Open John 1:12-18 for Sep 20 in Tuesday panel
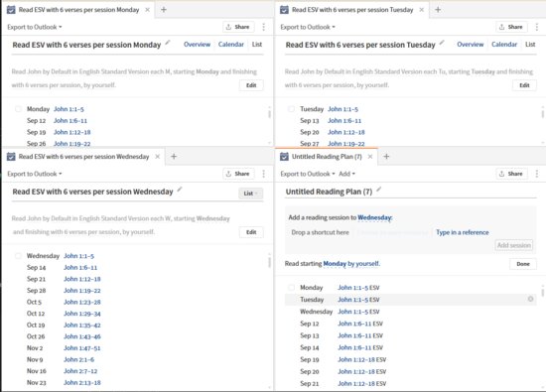The image size is (546, 392). 346,132
